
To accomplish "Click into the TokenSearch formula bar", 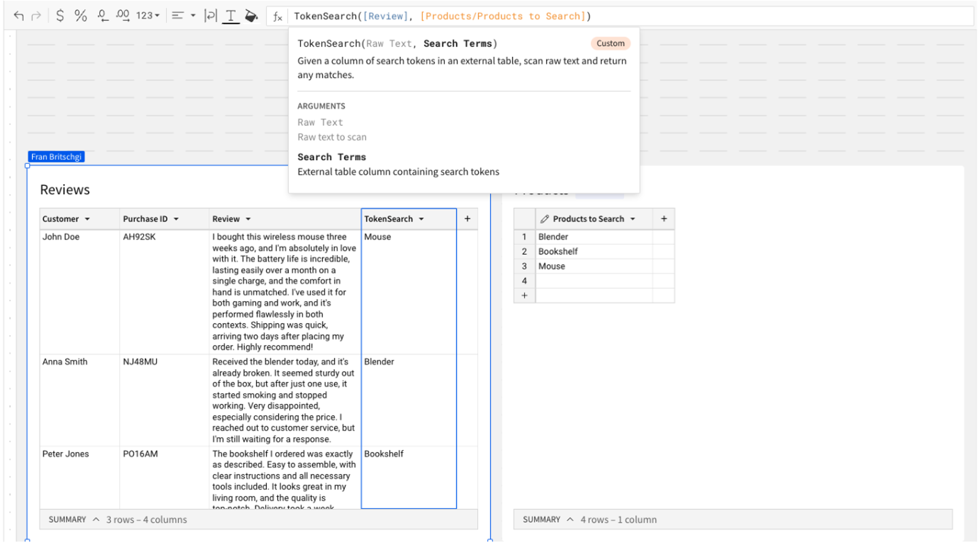I will click(x=620, y=16).
